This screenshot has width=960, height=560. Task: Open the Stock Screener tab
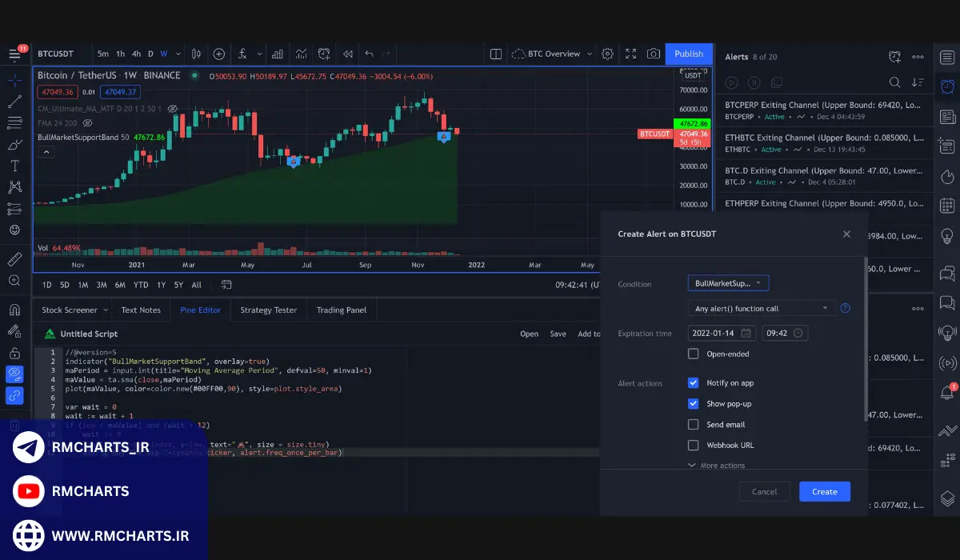pos(69,310)
